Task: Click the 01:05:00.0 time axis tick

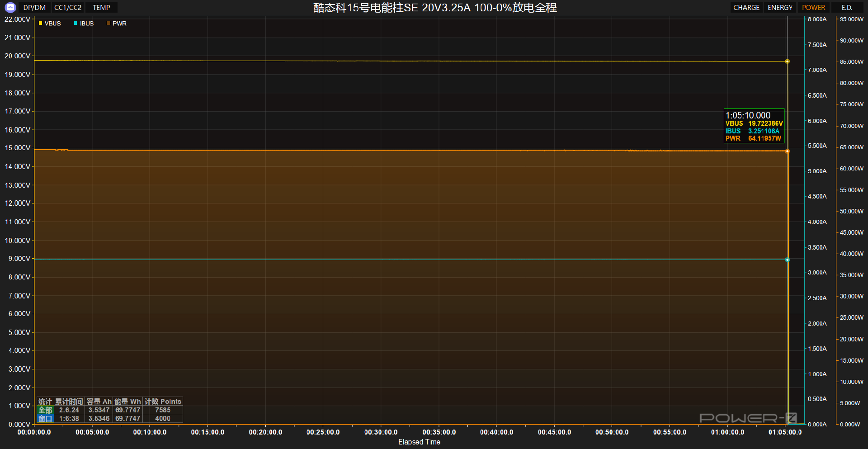Action: [785, 432]
